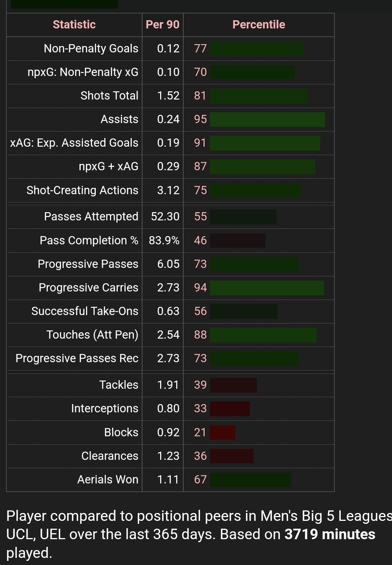Click the Touches (Att Pen) label
Screen dimensions: 392x565
[x=92, y=335]
